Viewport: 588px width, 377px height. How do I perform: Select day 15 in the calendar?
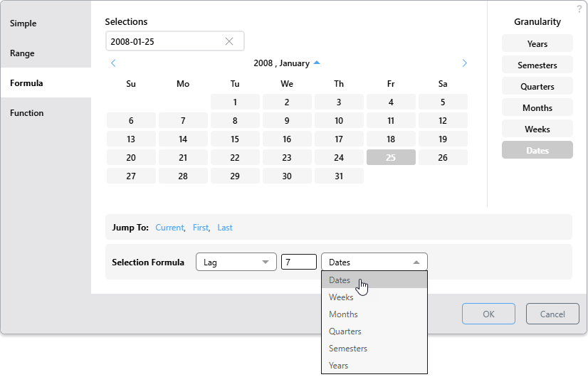(235, 139)
